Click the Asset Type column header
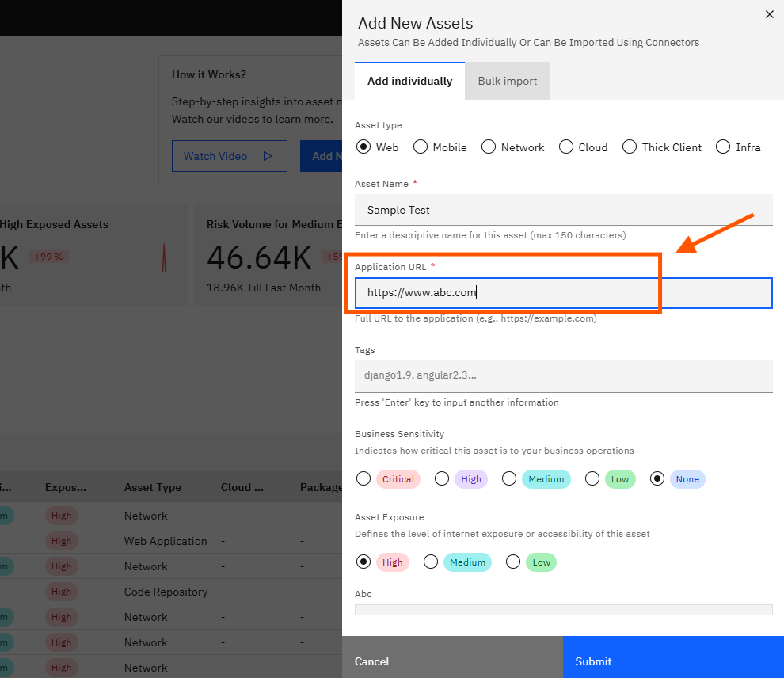The image size is (784, 678). pyautogui.click(x=153, y=487)
